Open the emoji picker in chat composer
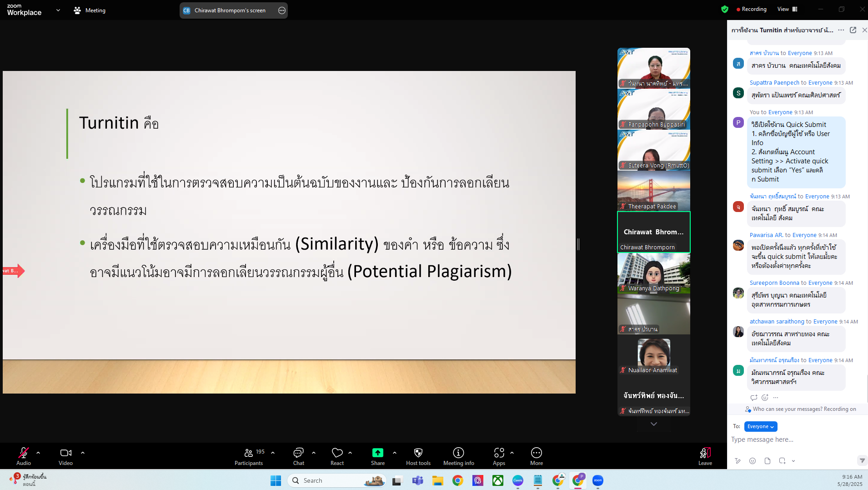 [x=753, y=461]
